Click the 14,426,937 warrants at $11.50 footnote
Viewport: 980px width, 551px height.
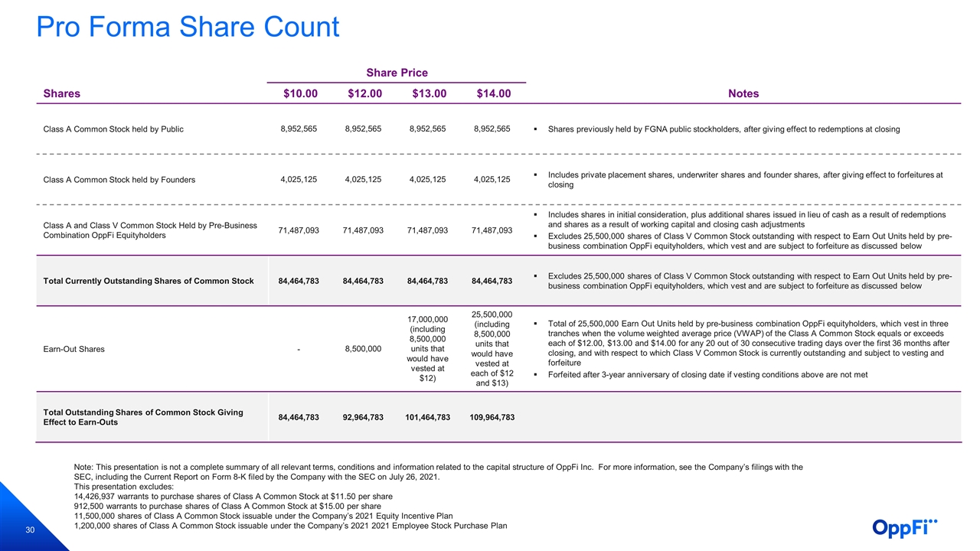pyautogui.click(x=233, y=497)
